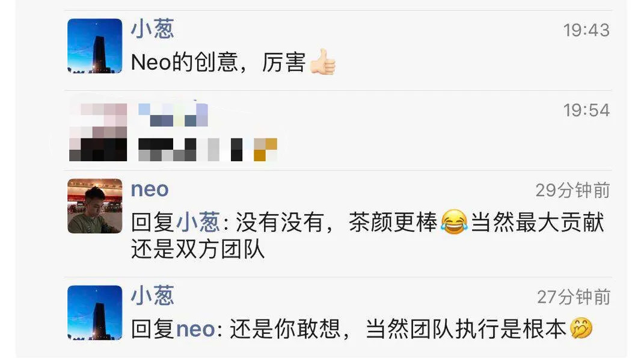
Task: Tap the blurred username on the 19:54 comment
Action: click(173, 115)
